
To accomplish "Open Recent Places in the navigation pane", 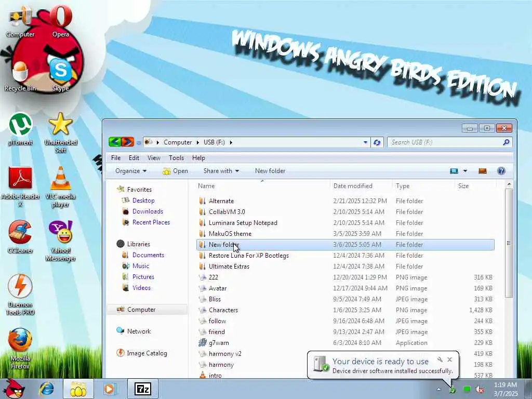I will point(146,222).
